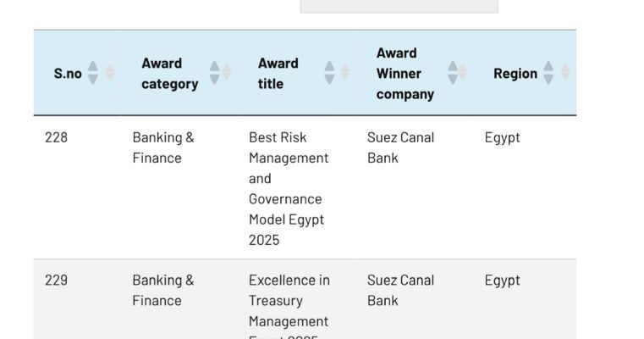Click Best Risk Management and Governance title
This screenshot has height=339, width=644.
pos(288,188)
